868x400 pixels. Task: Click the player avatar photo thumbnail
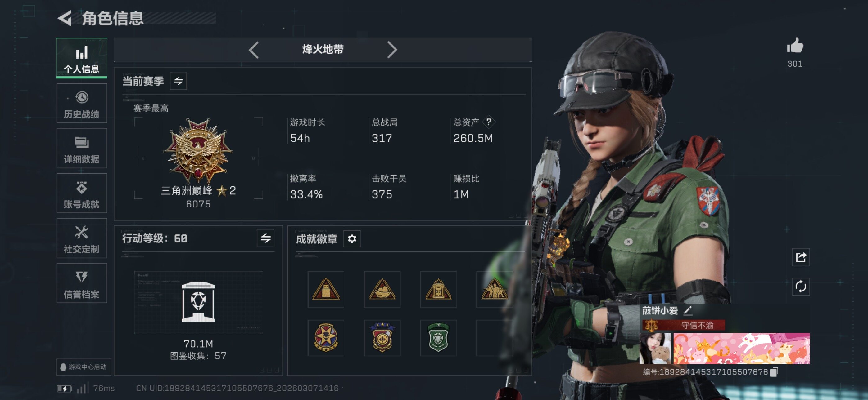coord(655,349)
